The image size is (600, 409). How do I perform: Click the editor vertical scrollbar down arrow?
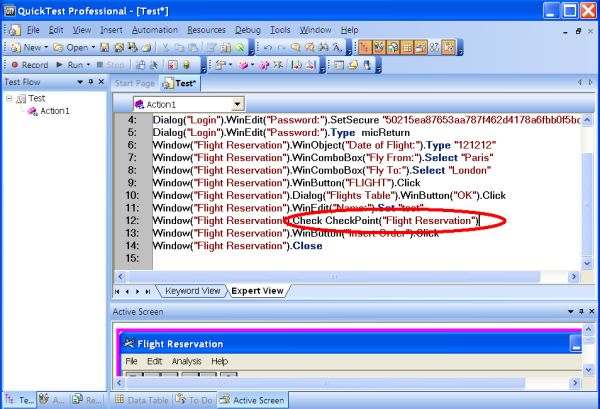coord(587,263)
